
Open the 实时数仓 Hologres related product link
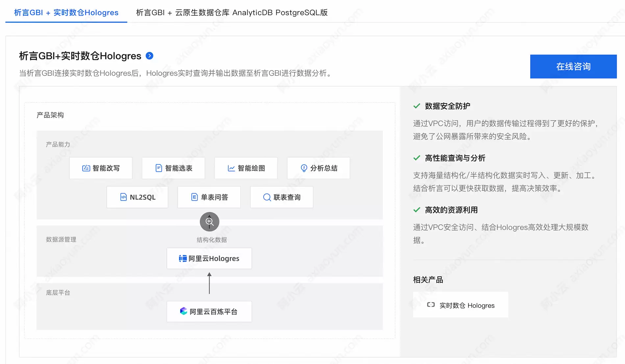coord(461,305)
